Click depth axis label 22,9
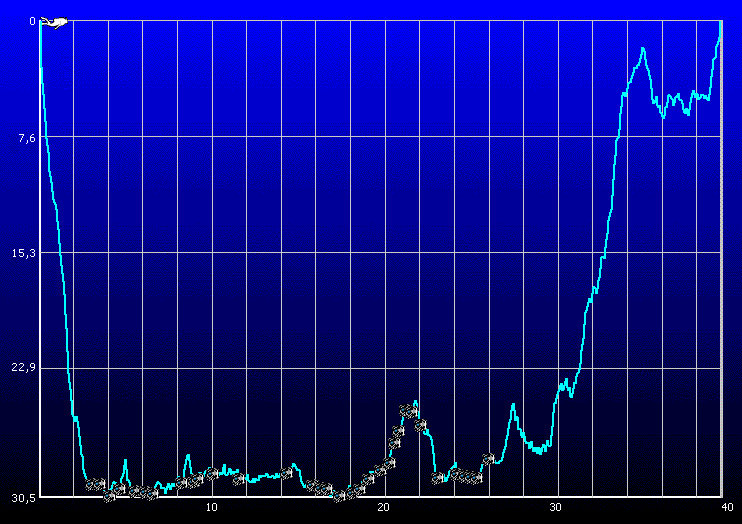This screenshot has width=742, height=524. coord(24,367)
